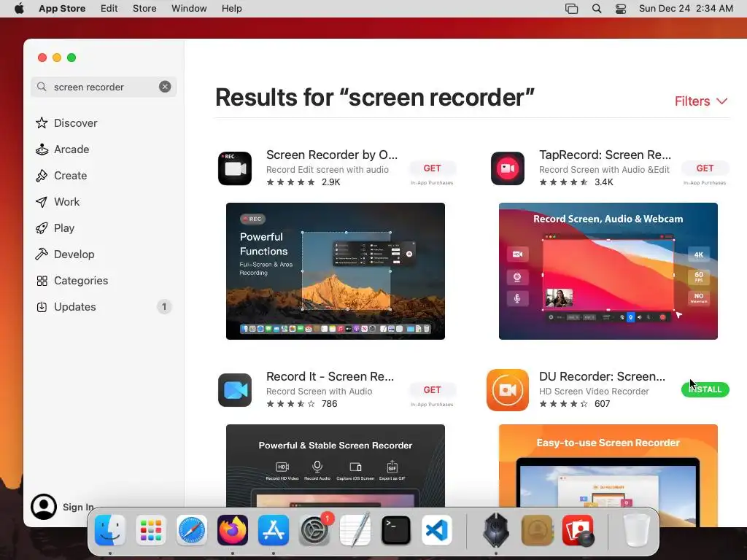Click the Arcade joystick icon

tap(42, 149)
